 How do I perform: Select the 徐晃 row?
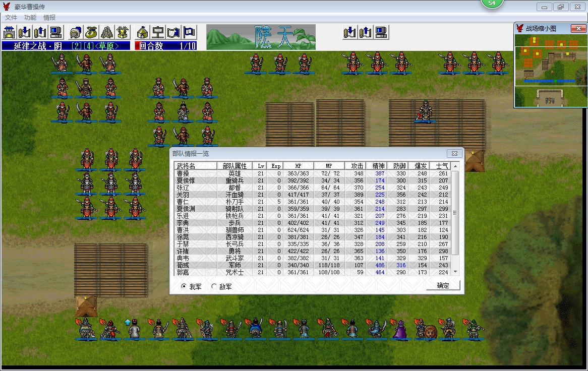(312, 237)
